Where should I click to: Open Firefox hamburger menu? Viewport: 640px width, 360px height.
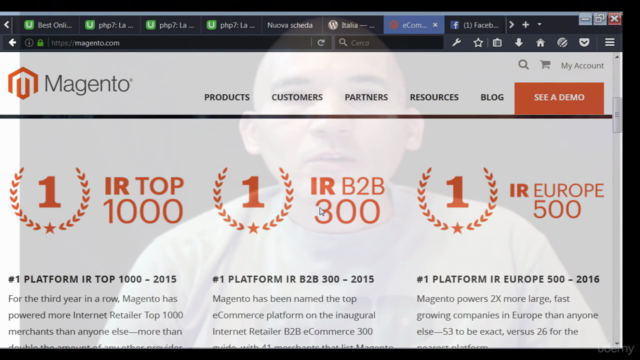tap(610, 42)
